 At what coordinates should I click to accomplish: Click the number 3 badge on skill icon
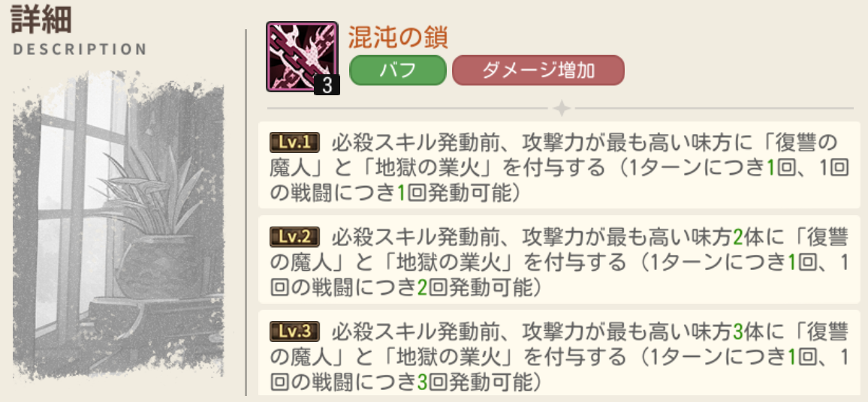click(327, 85)
